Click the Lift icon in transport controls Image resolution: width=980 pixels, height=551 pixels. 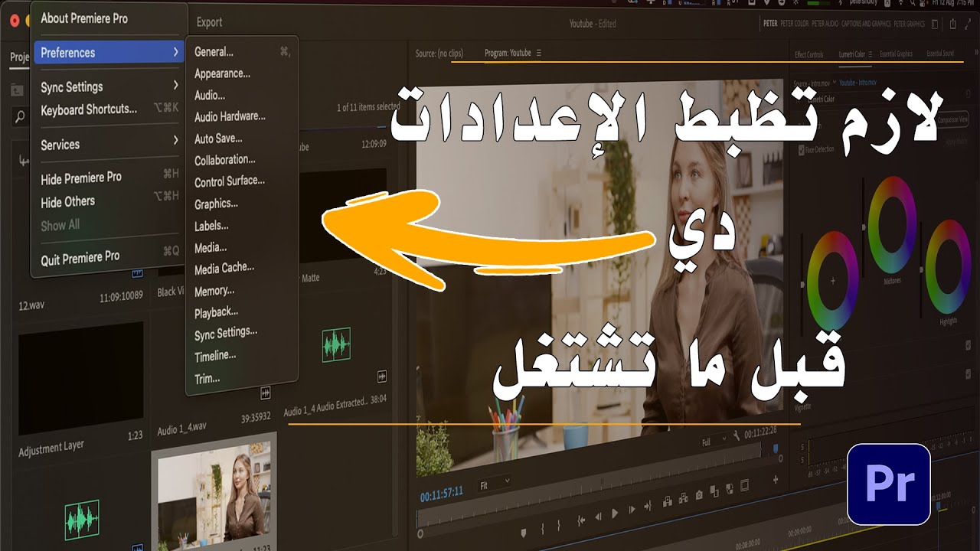(668, 501)
